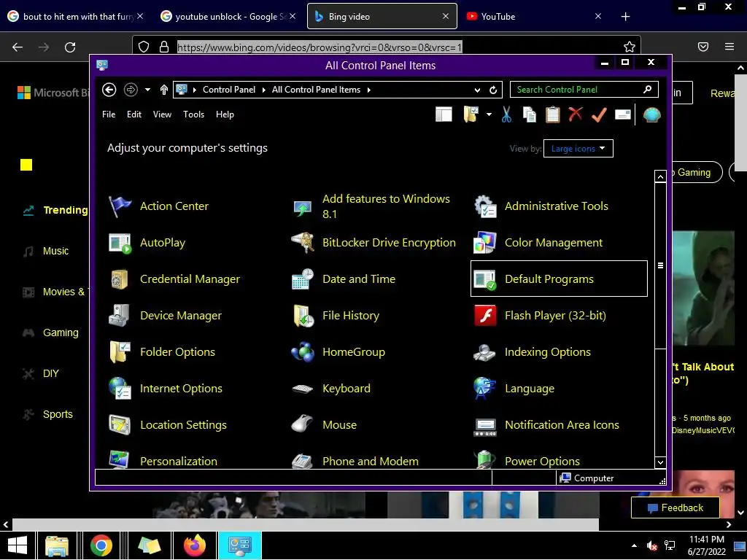Open Phone and Modem link
Viewport: 747px width, 560px height.
pyautogui.click(x=370, y=462)
